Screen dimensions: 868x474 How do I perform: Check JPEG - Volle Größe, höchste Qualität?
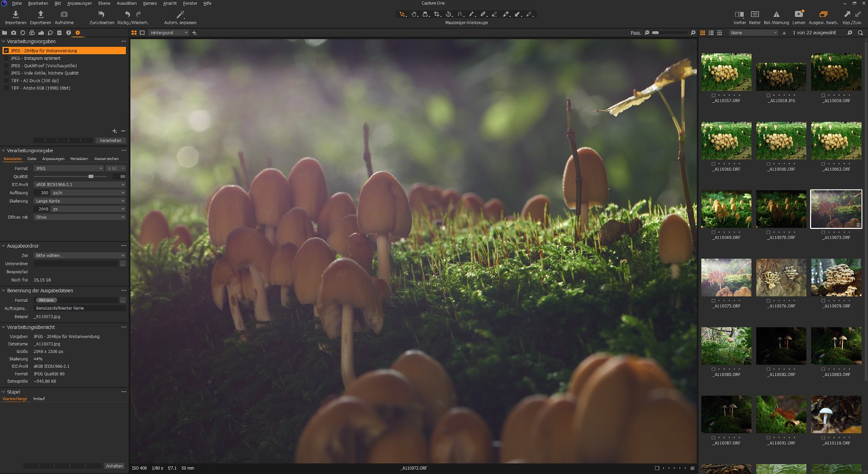pos(6,73)
